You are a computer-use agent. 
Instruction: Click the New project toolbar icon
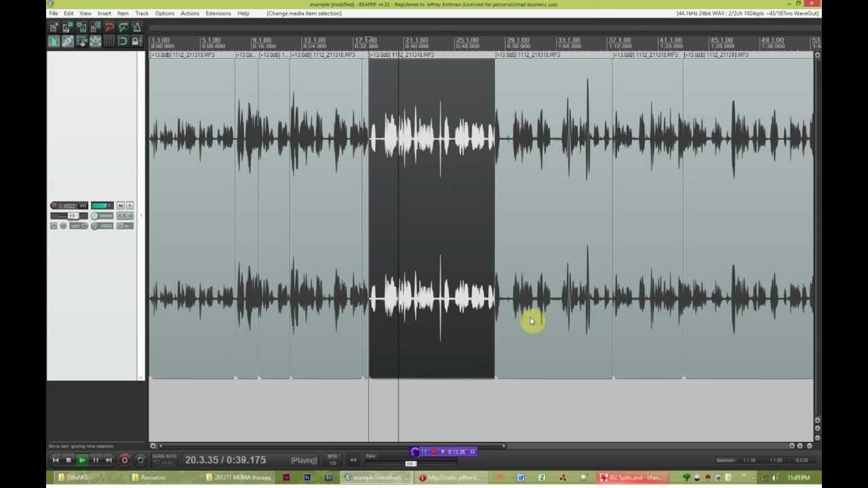coord(54,27)
